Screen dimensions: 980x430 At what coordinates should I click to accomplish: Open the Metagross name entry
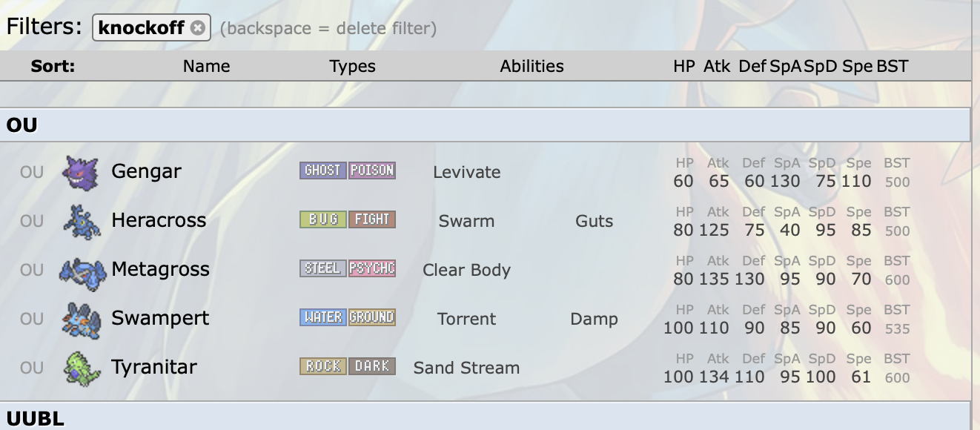coord(160,269)
